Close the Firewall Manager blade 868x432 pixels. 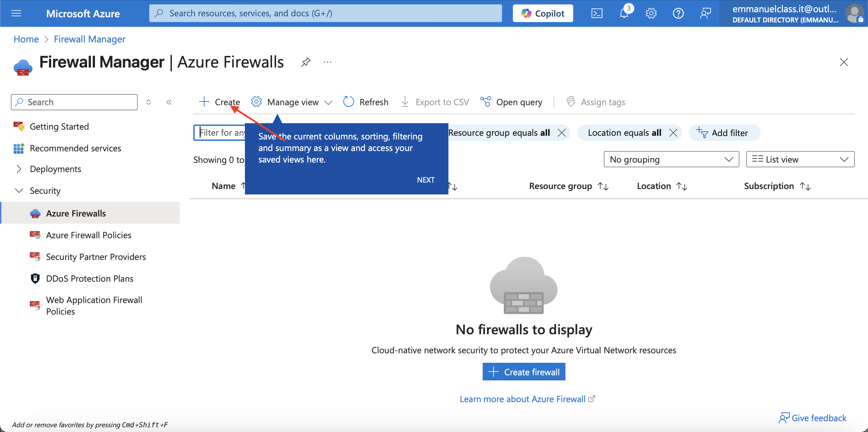[x=844, y=62]
